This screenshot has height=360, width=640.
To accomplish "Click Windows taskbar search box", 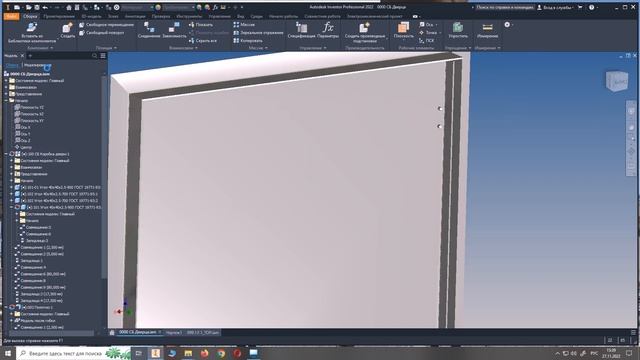I will click(73, 353).
